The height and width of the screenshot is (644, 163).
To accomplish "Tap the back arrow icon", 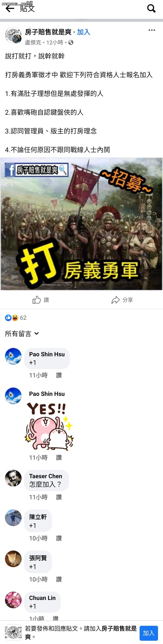I will tap(10, 9).
